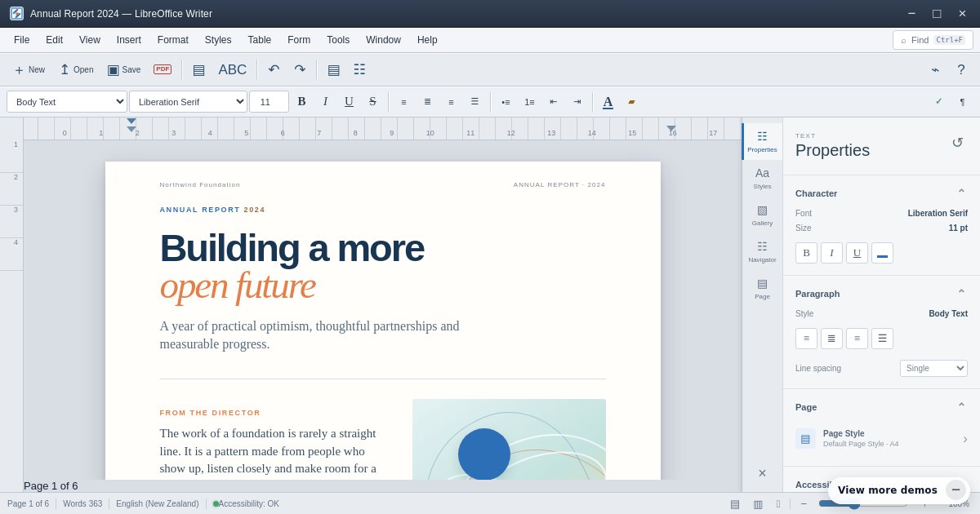Open Page Style details chevron

point(964,439)
